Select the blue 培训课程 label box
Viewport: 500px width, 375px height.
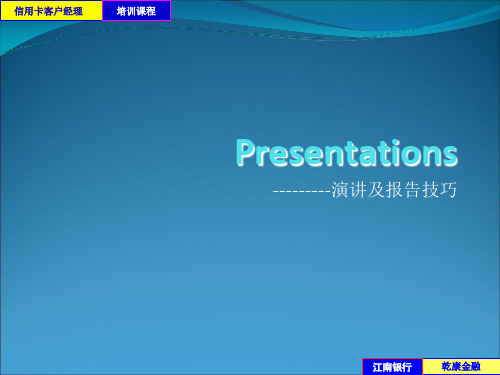coord(136,11)
